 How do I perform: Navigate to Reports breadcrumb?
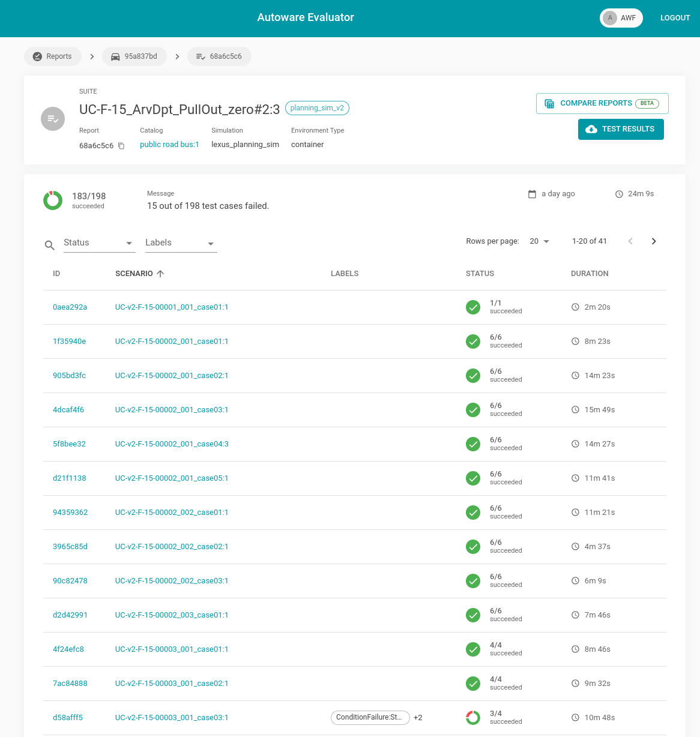pos(52,56)
